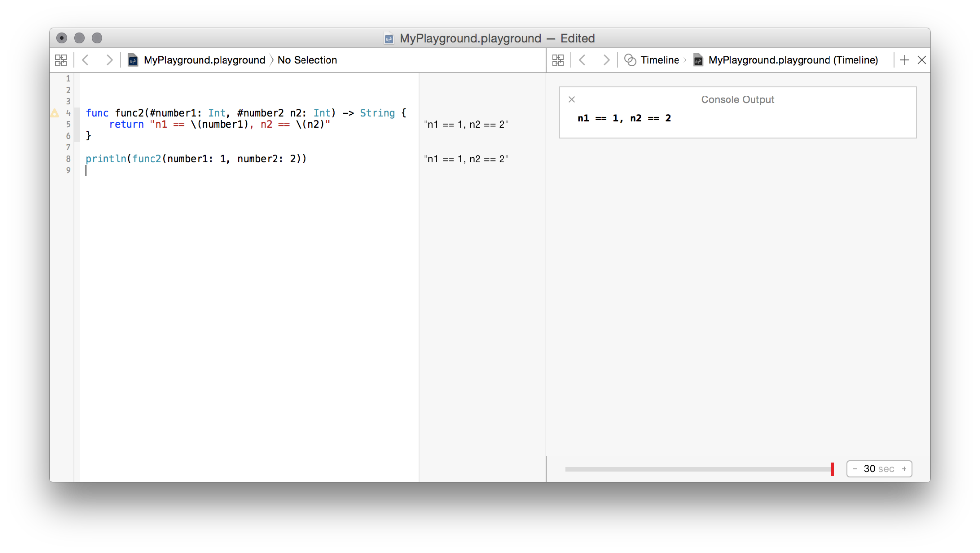This screenshot has height=553, width=980.
Task: Add a new assistant editor with plus icon
Action: click(905, 60)
